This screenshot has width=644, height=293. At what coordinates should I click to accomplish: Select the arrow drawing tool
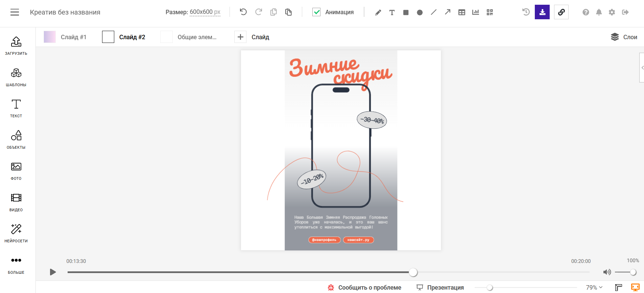tap(448, 12)
